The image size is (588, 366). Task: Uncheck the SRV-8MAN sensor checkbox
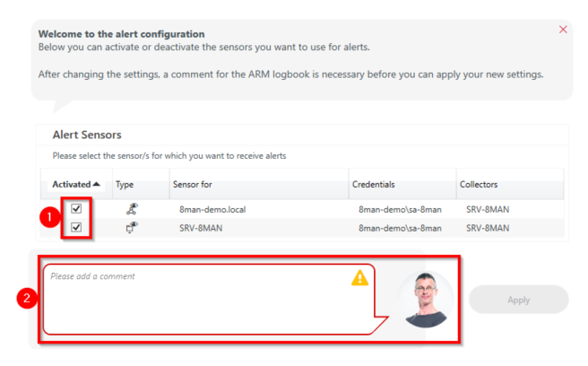click(76, 228)
